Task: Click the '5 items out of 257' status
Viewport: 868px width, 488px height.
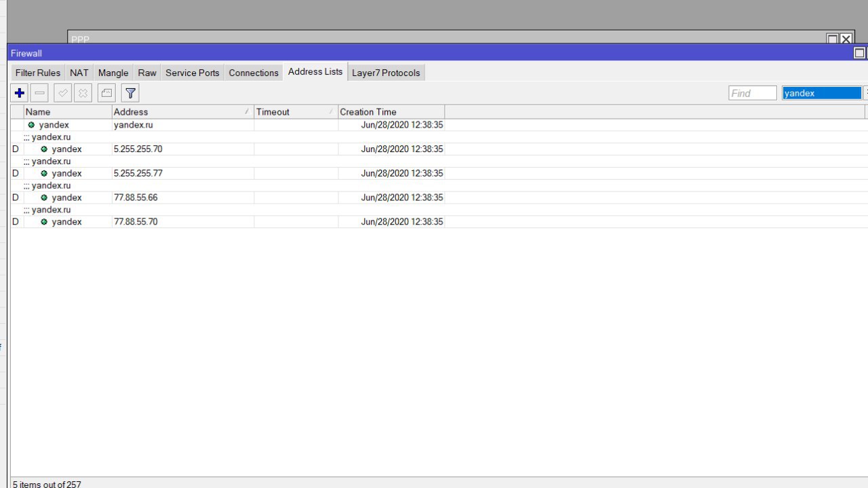Action: [47, 484]
